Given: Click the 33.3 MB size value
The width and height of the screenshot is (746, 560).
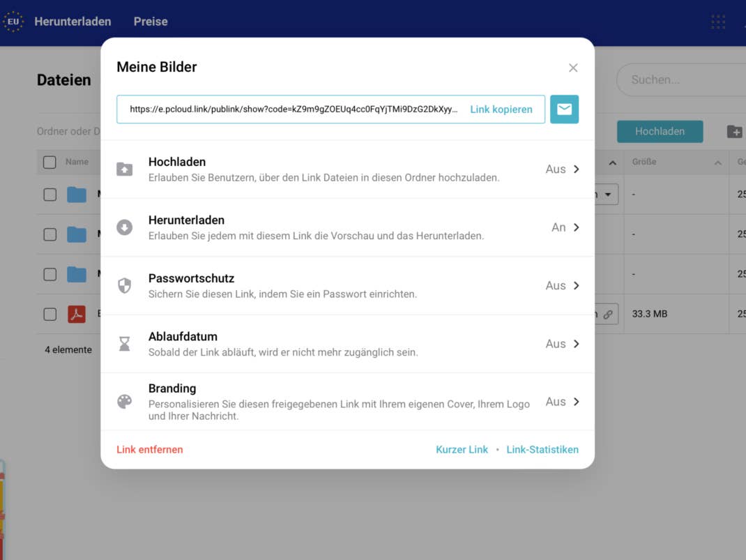Looking at the screenshot, I should coord(649,314).
